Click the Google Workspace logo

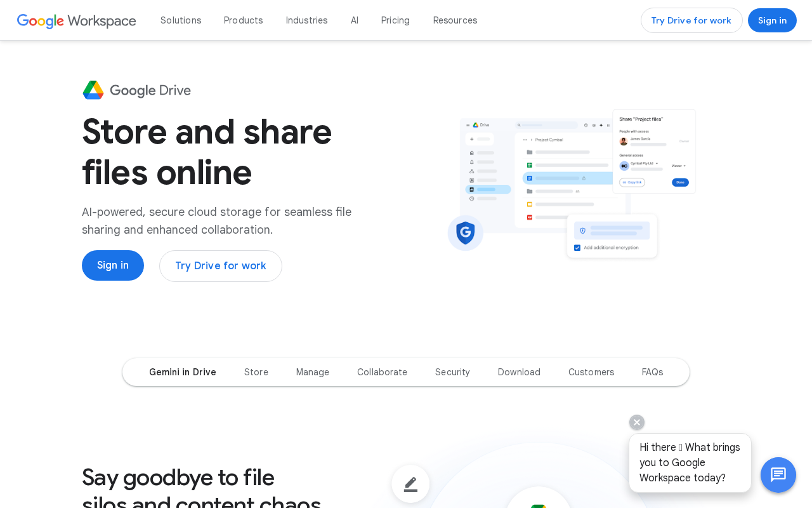(x=77, y=21)
